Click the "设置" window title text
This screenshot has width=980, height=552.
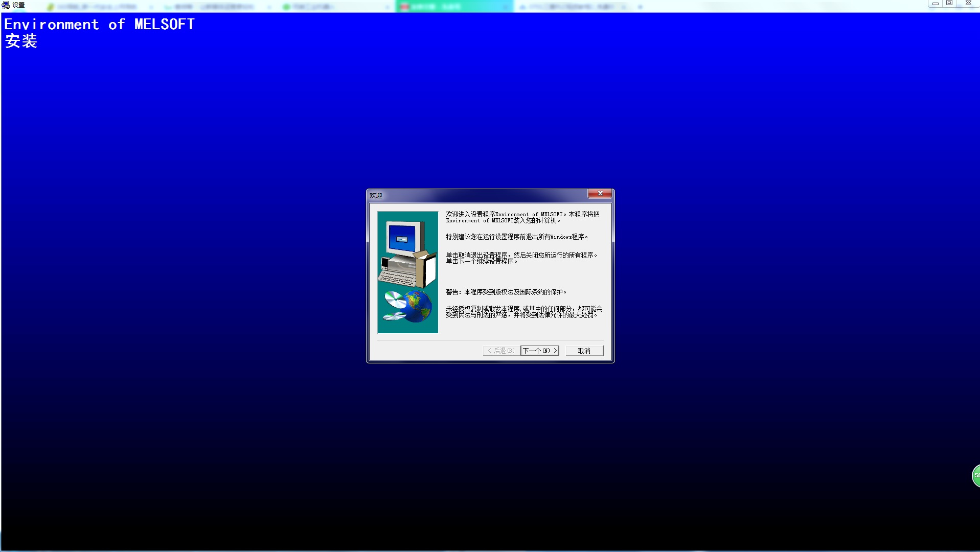click(18, 5)
